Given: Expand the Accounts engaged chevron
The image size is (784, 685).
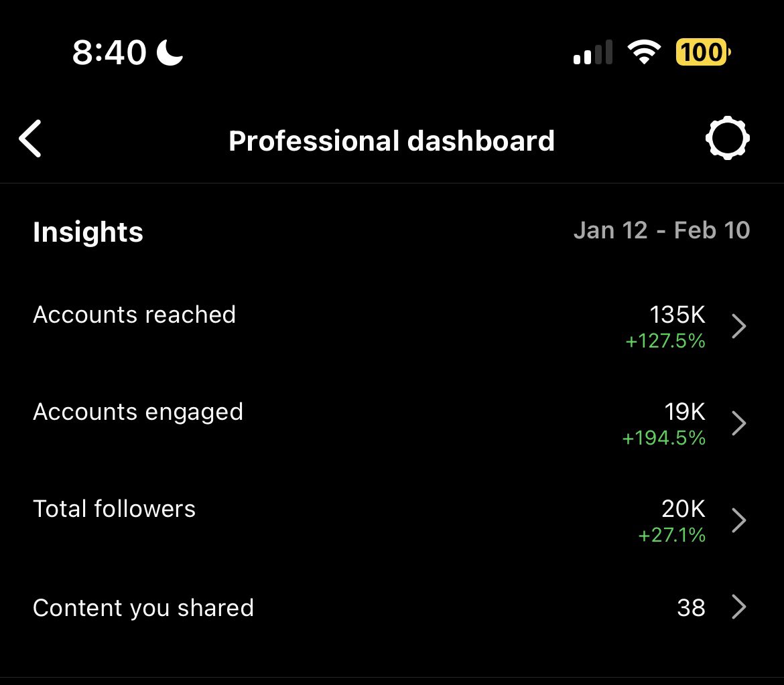Looking at the screenshot, I should 738,423.
